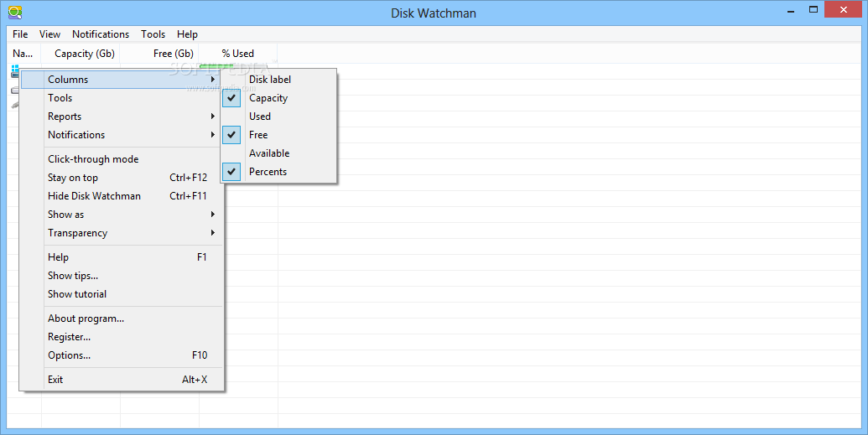Image resolution: width=868 pixels, height=435 pixels.
Task: Expand the Reports submenu
Action: coord(122,117)
